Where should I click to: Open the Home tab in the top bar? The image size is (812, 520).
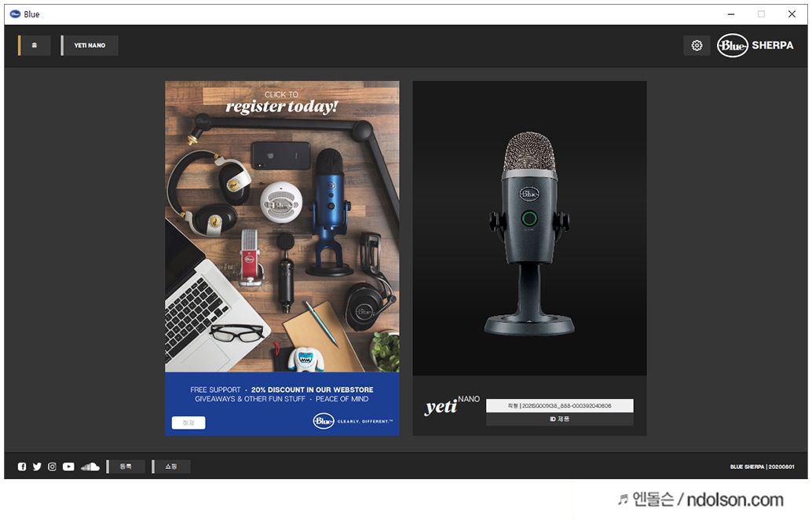pyautogui.click(x=35, y=46)
